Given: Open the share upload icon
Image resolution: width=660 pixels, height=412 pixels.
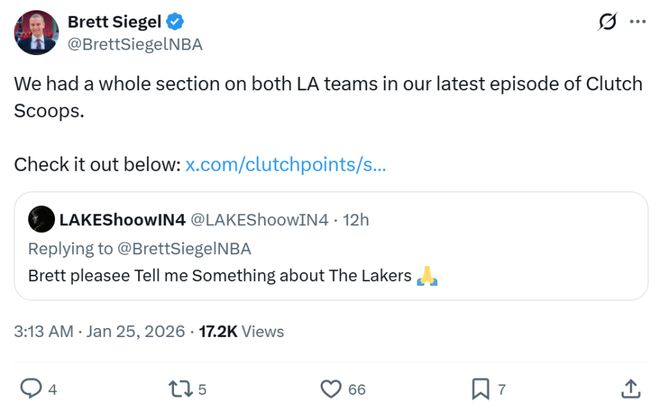Looking at the screenshot, I should (631, 388).
